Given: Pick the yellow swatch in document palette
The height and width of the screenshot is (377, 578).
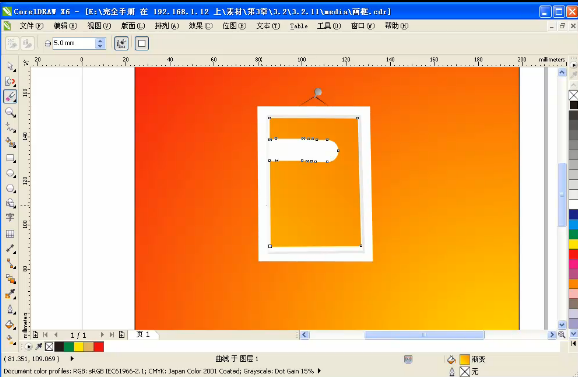Looking at the screenshot, I should (x=79, y=346).
